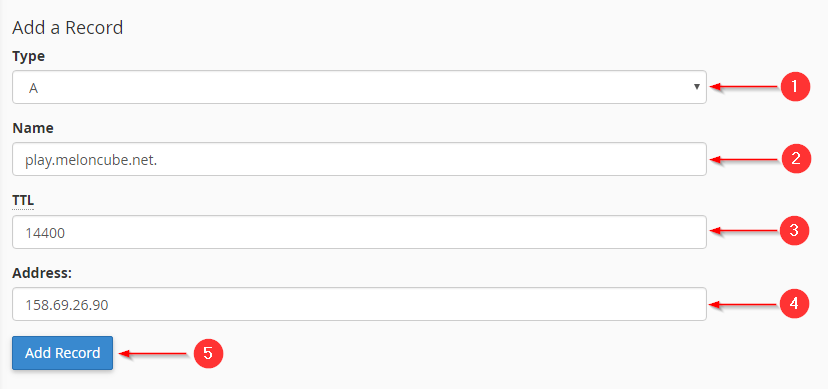Open the Type dropdown via its triangle arrow
828x389 pixels.
click(697, 87)
